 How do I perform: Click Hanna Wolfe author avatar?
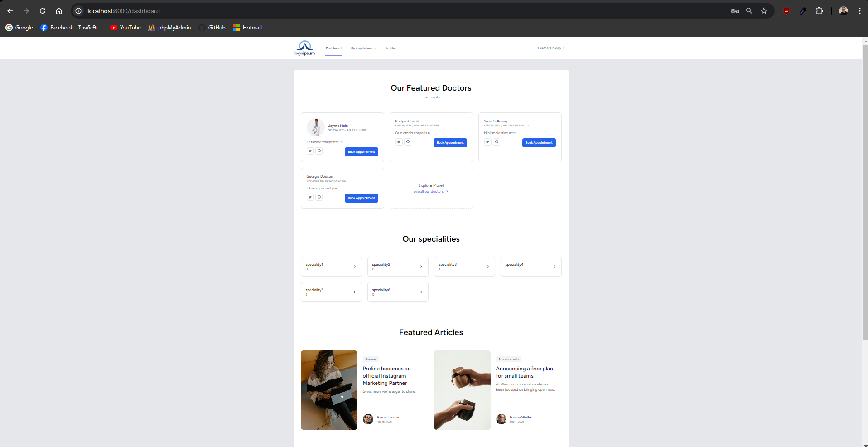click(502, 419)
